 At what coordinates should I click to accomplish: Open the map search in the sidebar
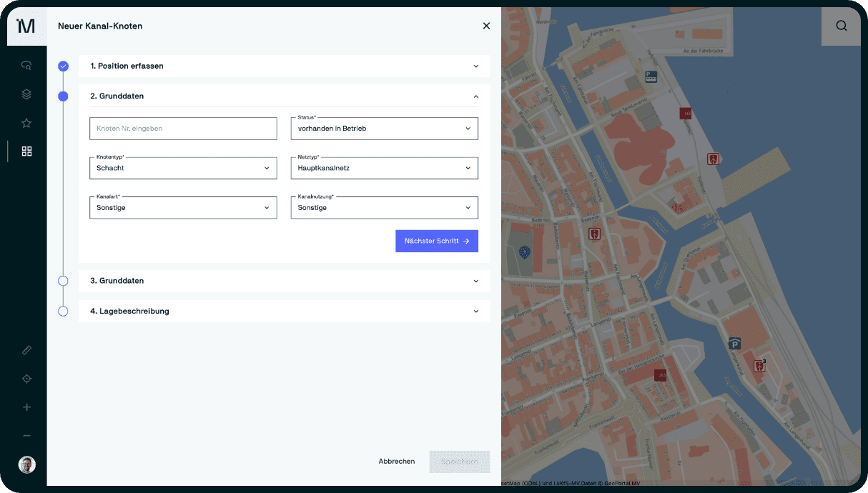[26, 66]
